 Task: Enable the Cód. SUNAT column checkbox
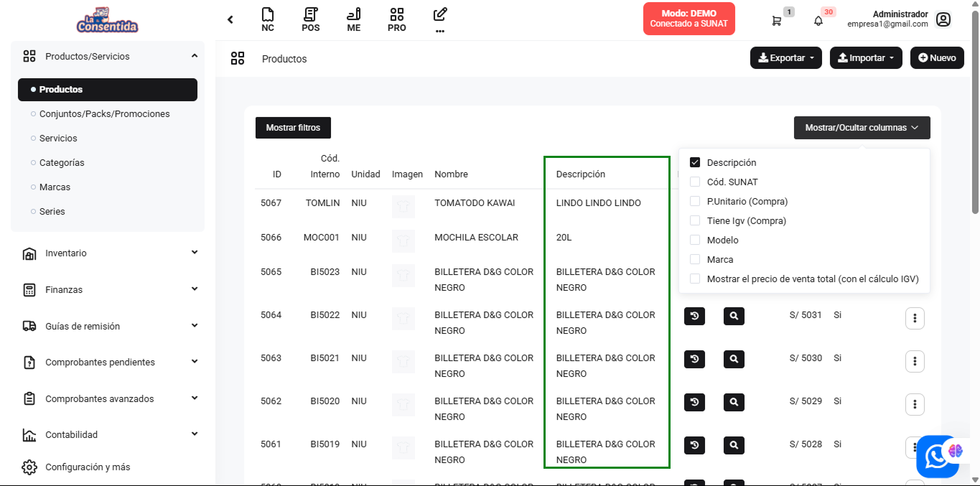tap(695, 182)
